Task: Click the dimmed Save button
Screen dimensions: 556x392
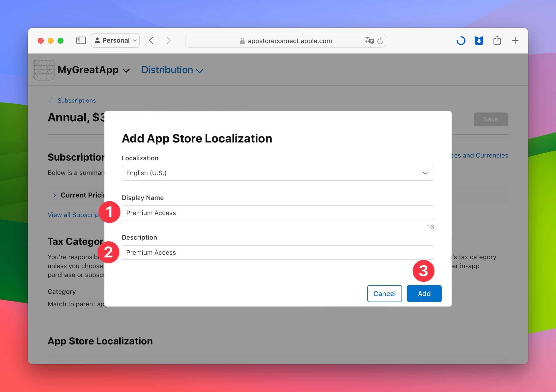Action: pyautogui.click(x=491, y=119)
